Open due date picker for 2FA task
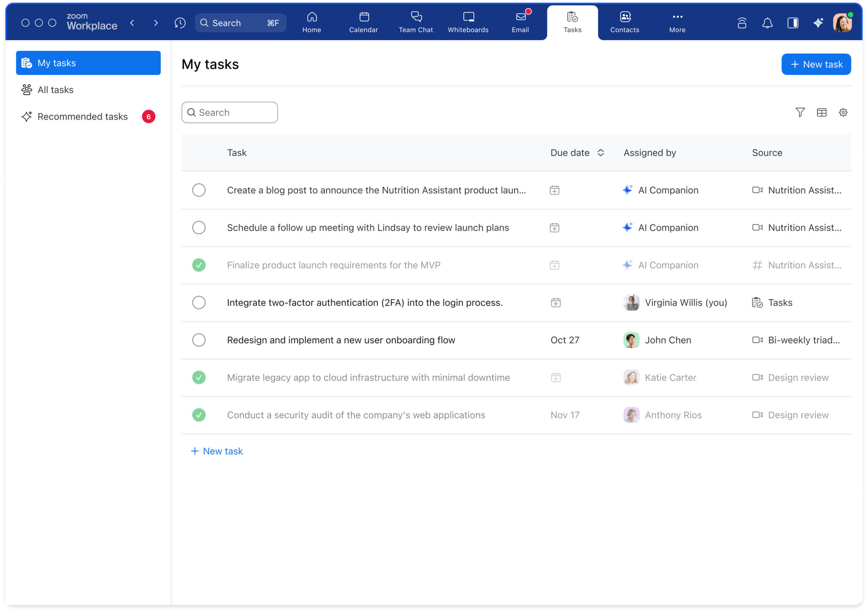Image resolution: width=868 pixels, height=613 pixels. click(555, 302)
